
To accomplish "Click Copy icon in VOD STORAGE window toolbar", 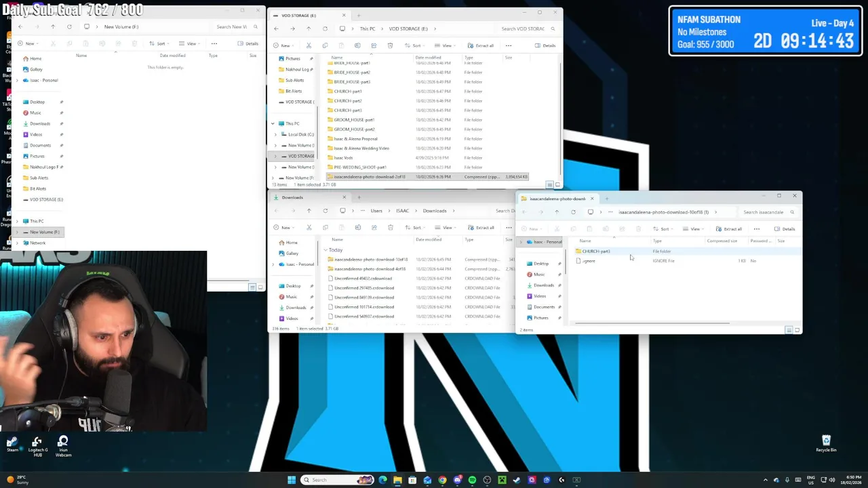I will (x=325, y=45).
